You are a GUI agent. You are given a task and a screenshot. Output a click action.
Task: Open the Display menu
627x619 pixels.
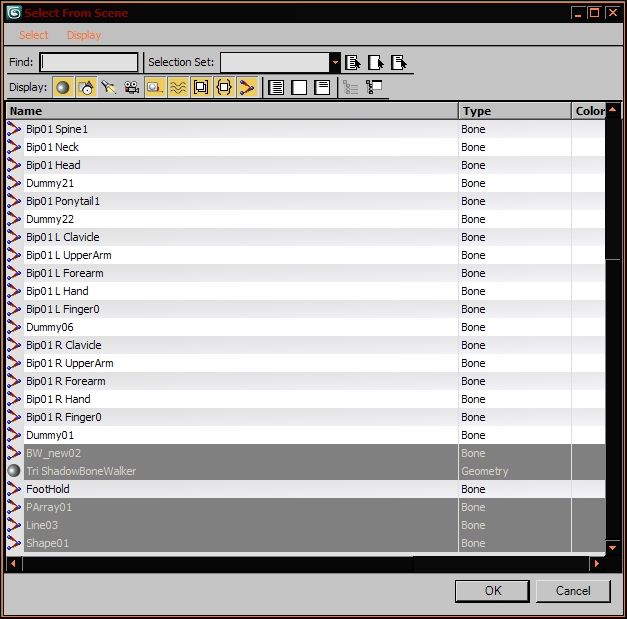(x=84, y=35)
